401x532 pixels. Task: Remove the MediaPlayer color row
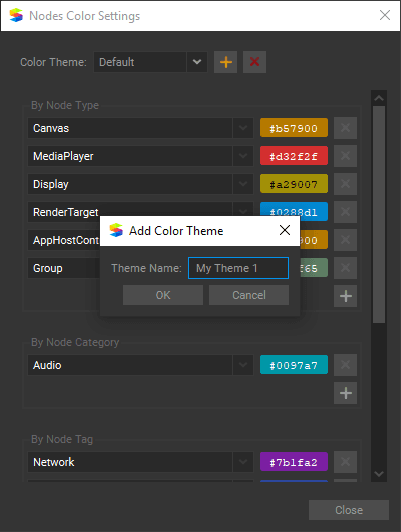click(345, 156)
